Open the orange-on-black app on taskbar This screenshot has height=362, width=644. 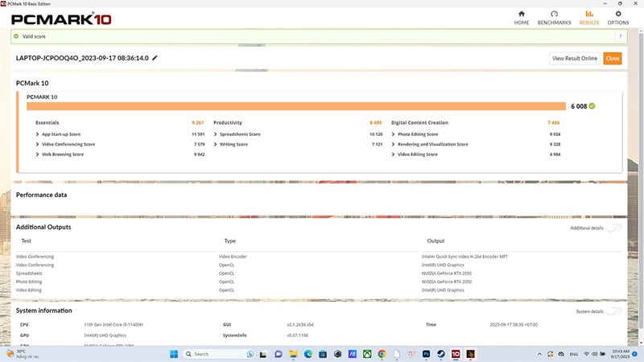coord(471,354)
